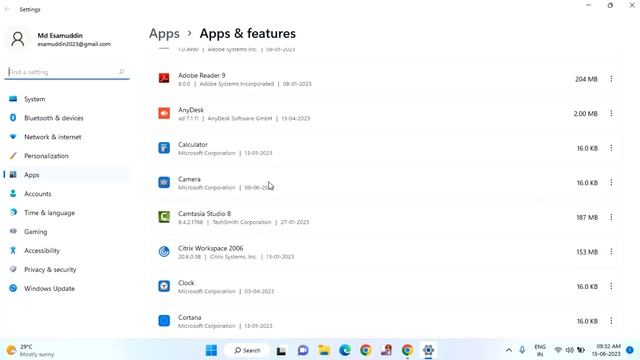This screenshot has width=640, height=360.
Task: Open the clock and date flyout
Action: pos(606,350)
